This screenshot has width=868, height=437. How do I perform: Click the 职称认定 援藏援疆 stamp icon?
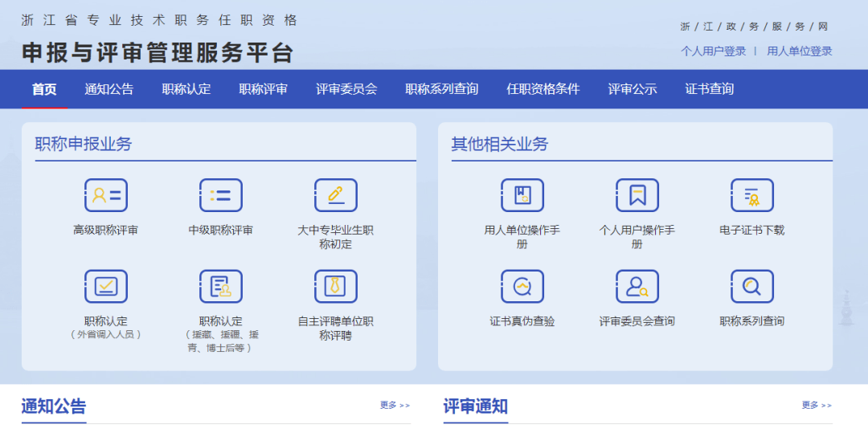(x=221, y=287)
